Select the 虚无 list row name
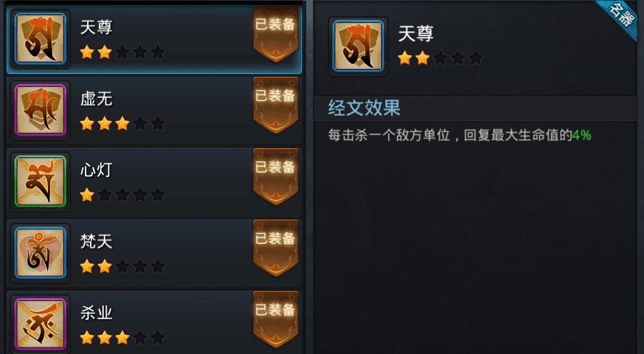644x354 pixels. pos(97,99)
